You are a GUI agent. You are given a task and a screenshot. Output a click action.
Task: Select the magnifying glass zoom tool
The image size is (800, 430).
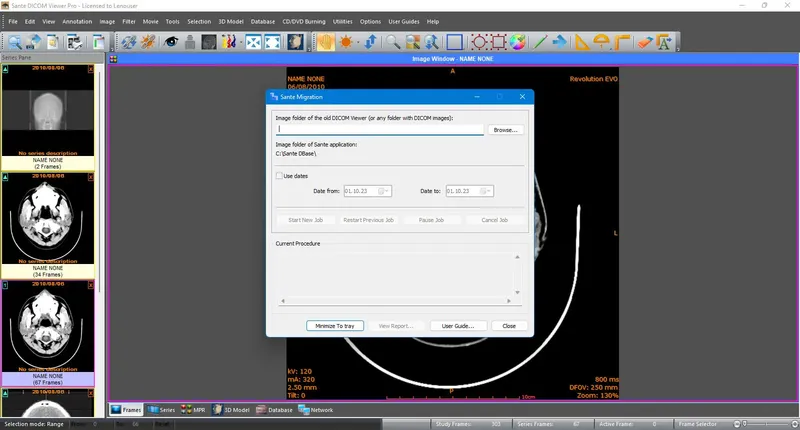tap(393, 42)
